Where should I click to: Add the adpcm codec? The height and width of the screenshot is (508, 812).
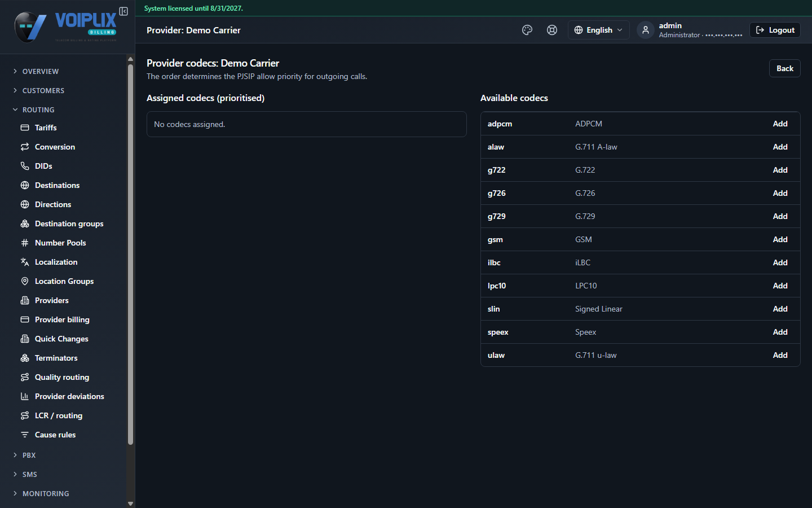pos(780,124)
